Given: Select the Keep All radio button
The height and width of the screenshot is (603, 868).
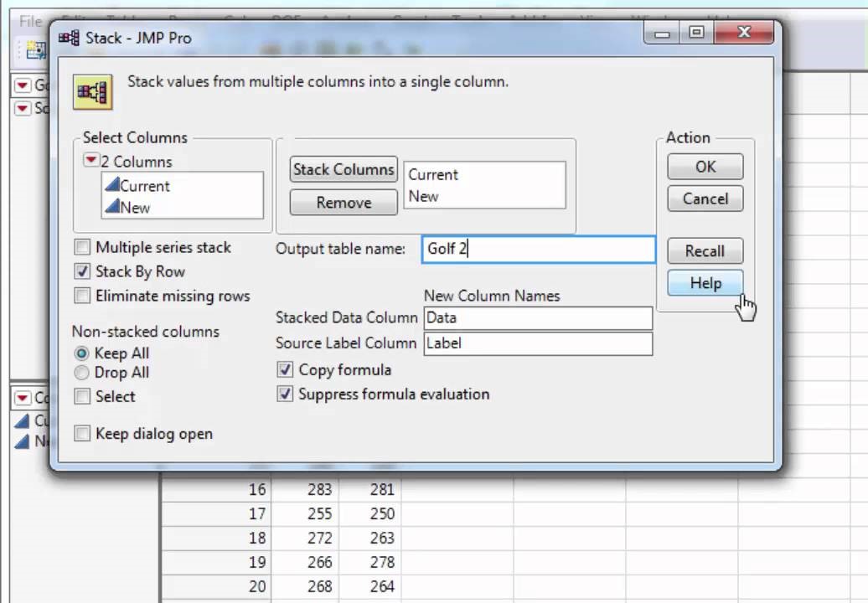Looking at the screenshot, I should coord(81,353).
